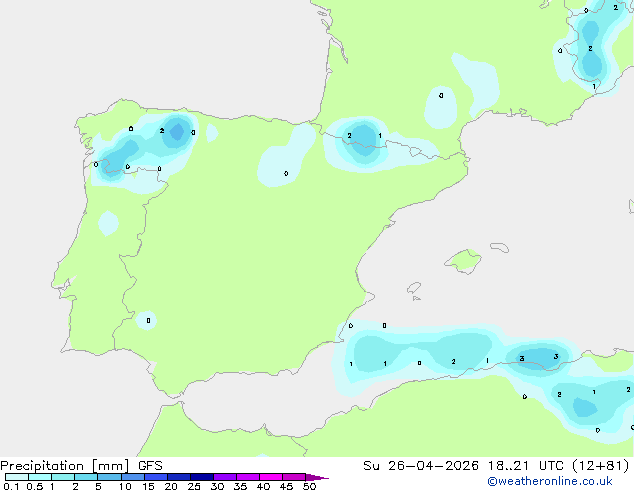This screenshot has width=634, height=490.
Task: Click the 30 to 35 mm purple swatch
Action: coord(224,477)
